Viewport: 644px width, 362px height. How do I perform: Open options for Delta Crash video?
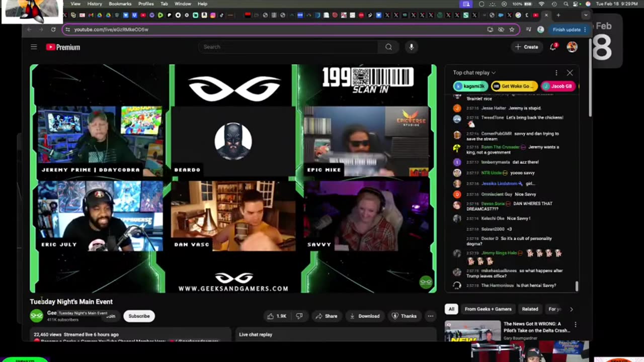(x=575, y=325)
